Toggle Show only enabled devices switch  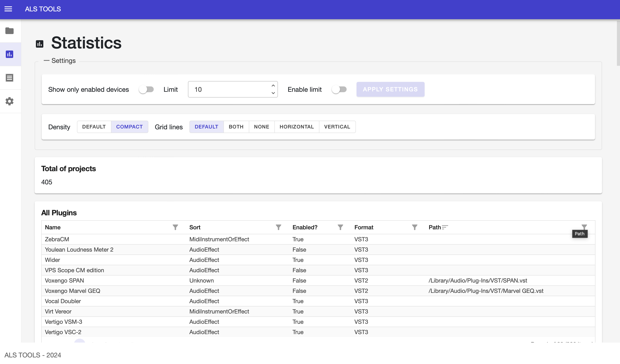(x=146, y=89)
